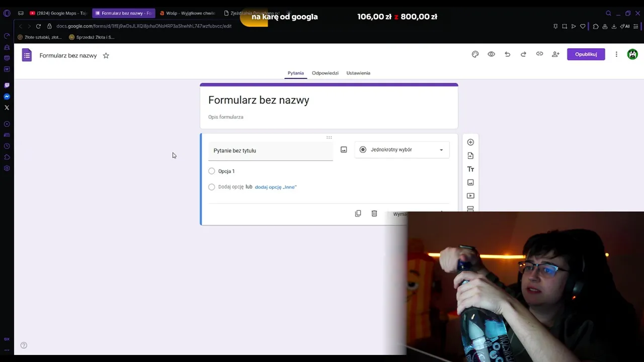644x362 pixels.
Task: Rename the form in the header name field
Action: 68,56
